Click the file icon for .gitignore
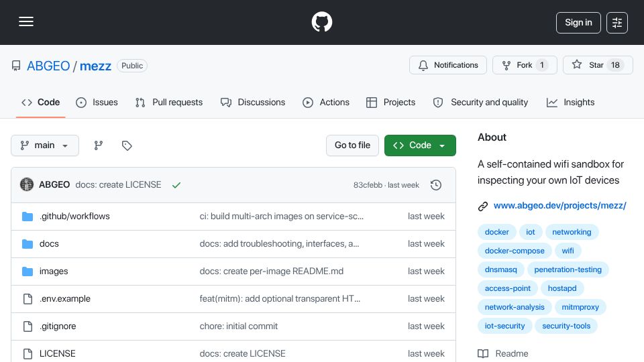 28,326
